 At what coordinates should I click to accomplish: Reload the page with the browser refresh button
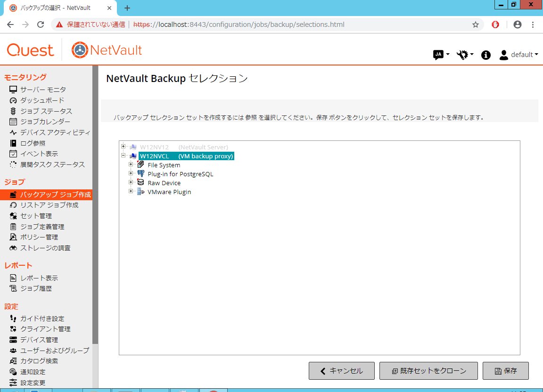[x=41, y=24]
